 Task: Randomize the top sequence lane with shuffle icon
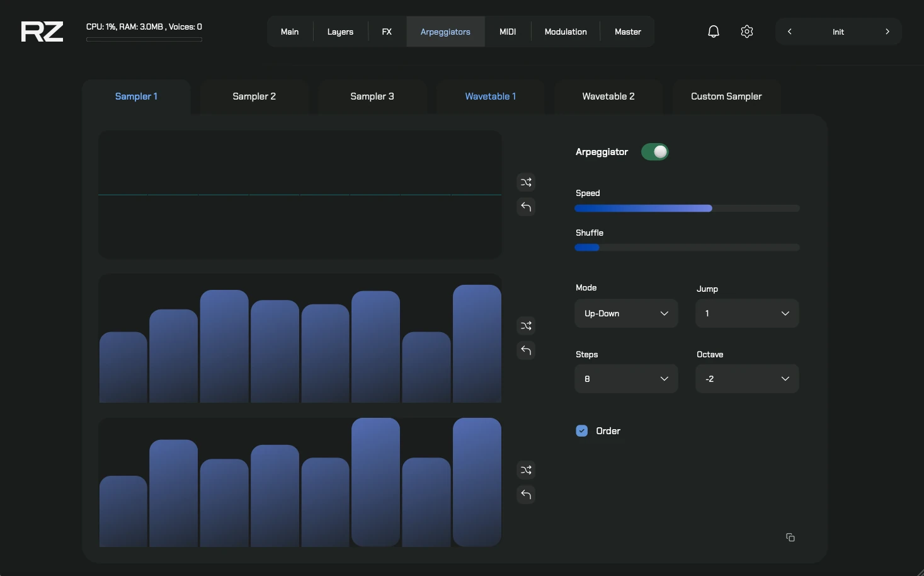(526, 182)
